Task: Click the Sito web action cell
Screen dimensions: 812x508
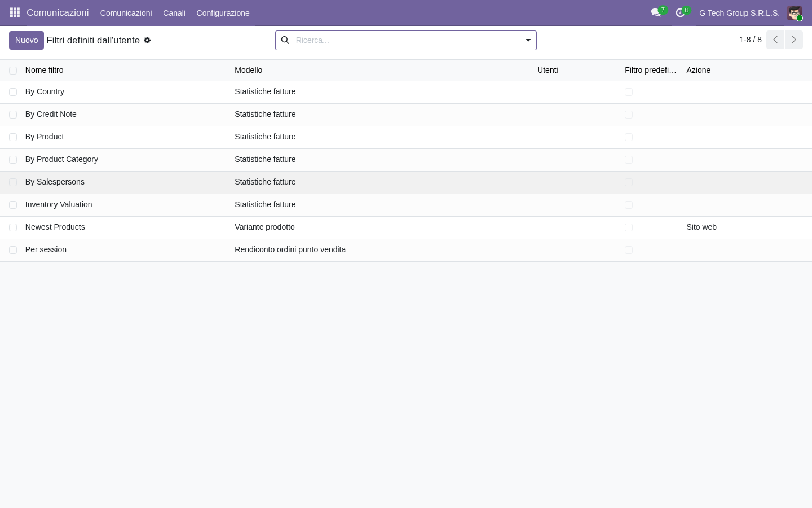Action: (x=701, y=227)
